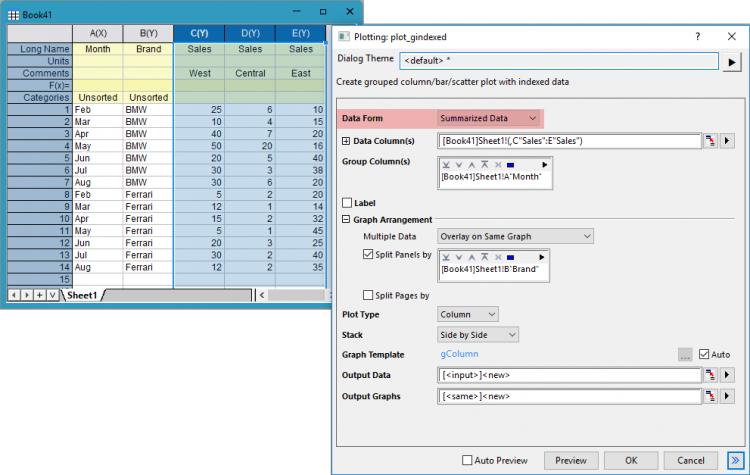Open flyout arrow beside Data Column(s) field
750x475 pixels.
pos(727,141)
